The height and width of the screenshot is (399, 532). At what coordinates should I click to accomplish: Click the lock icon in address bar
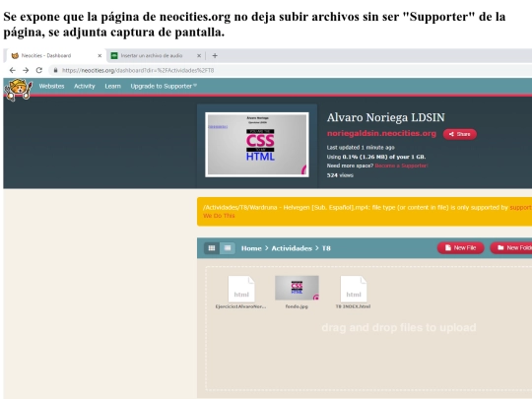[55, 70]
